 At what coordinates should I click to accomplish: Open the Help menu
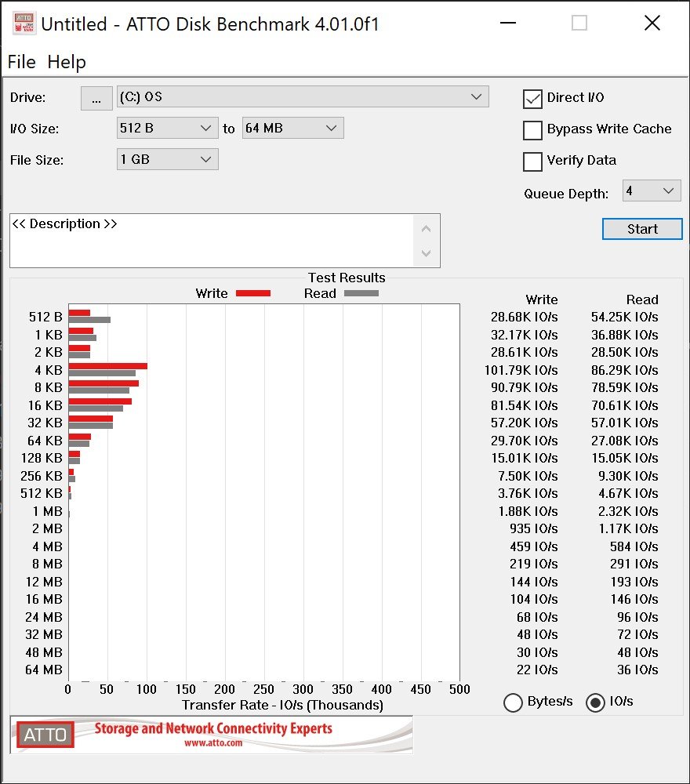tap(67, 62)
